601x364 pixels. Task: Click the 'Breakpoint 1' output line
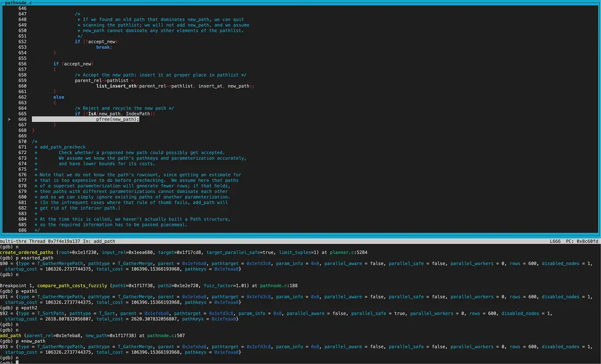pos(16,285)
